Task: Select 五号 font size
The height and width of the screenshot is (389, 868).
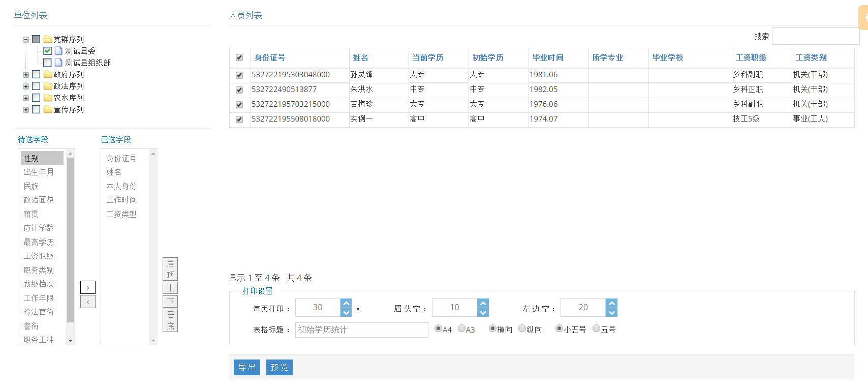Action: 596,328
